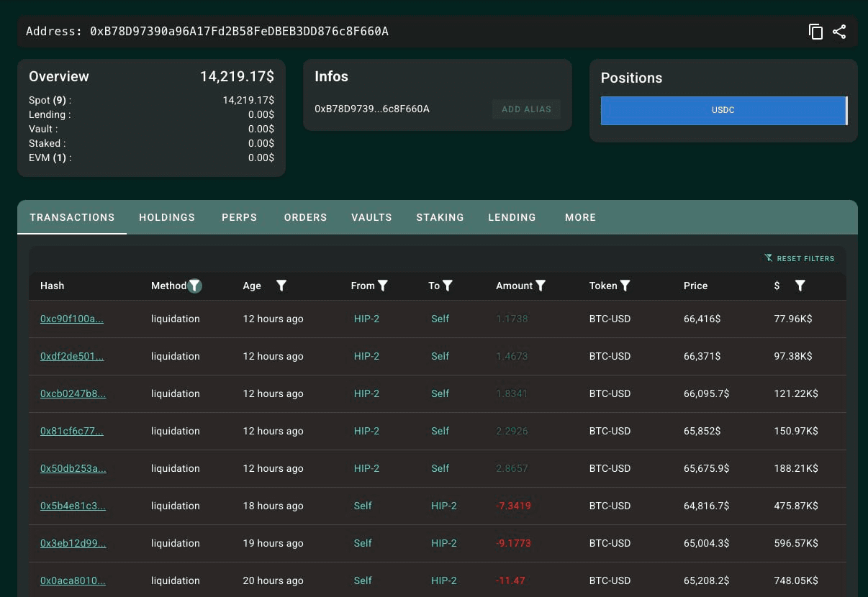Image resolution: width=868 pixels, height=597 pixels.
Task: Click Self recipient in the 66,371$ row
Action: click(440, 356)
